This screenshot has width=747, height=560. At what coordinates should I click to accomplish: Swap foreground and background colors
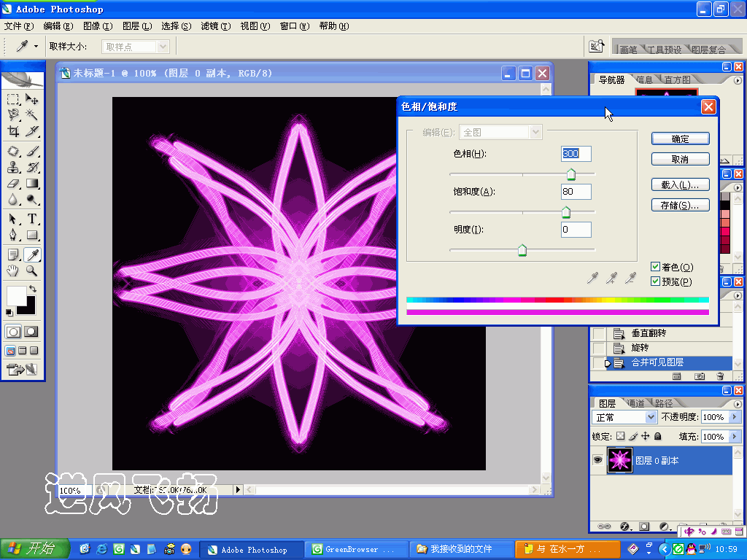32,289
